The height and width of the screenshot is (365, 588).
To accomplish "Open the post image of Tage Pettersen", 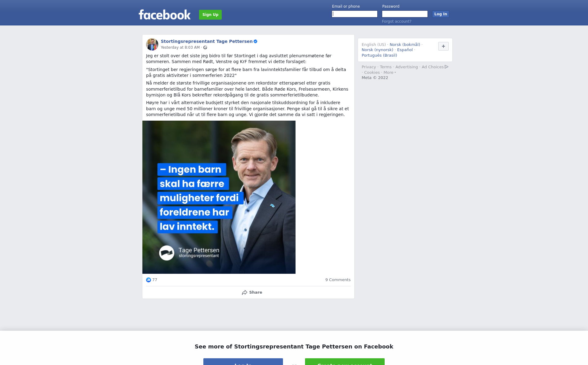I will pos(219,197).
